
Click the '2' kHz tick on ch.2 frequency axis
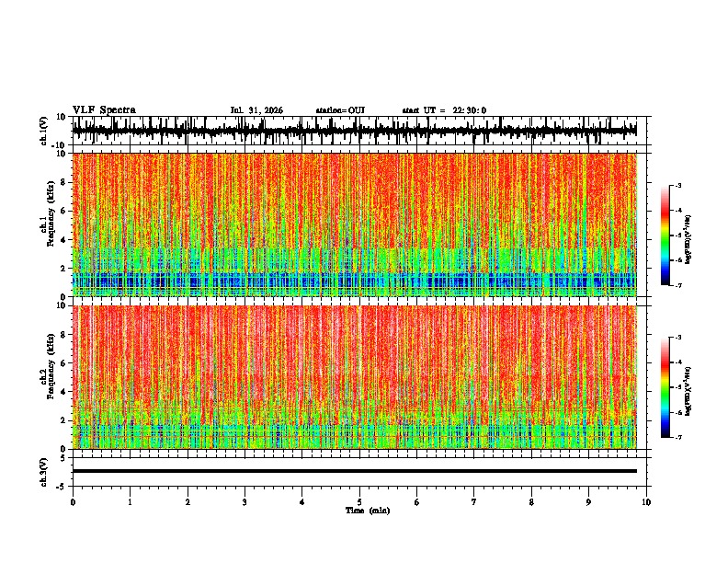64,420
